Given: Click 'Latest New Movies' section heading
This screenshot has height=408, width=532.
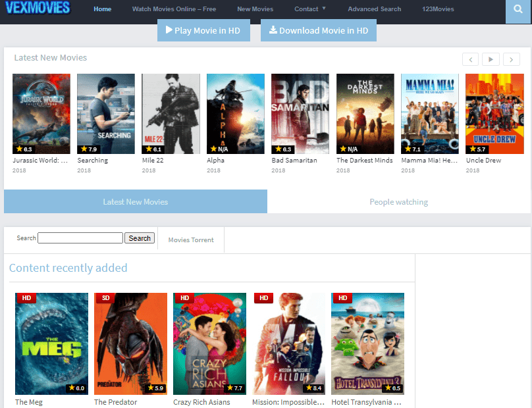Looking at the screenshot, I should [x=51, y=58].
